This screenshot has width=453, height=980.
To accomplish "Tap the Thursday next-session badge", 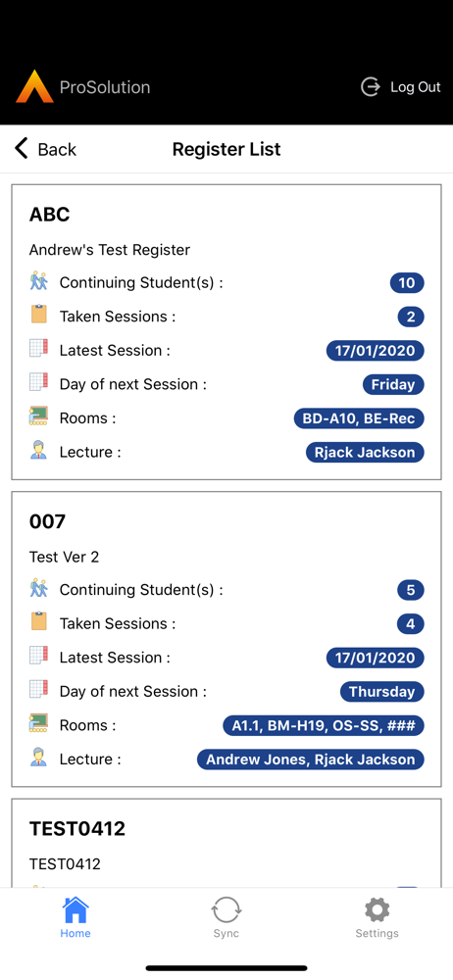I will 382,692.
